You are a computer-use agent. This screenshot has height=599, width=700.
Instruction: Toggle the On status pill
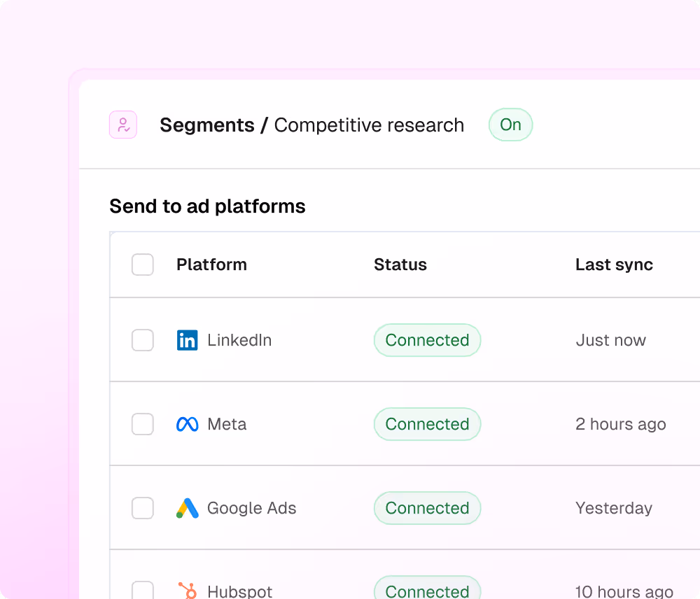[x=511, y=125]
